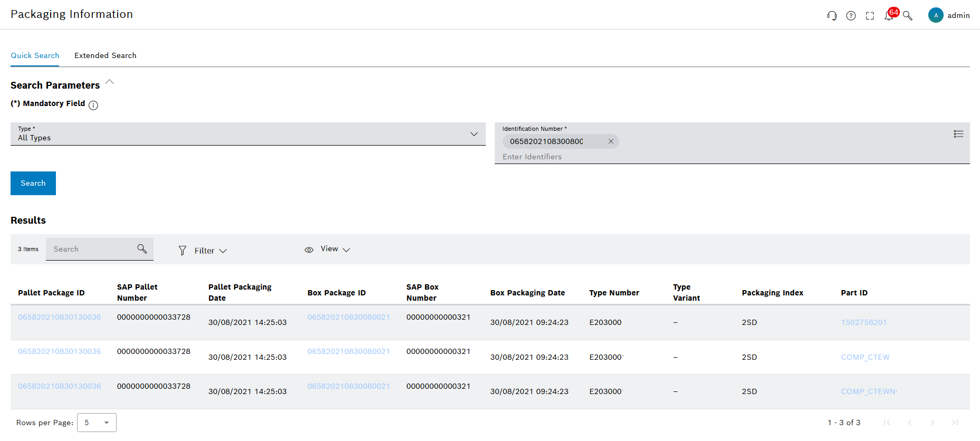This screenshot has width=980, height=441.
Task: Collapse the Search Parameters section
Action: coord(110,82)
